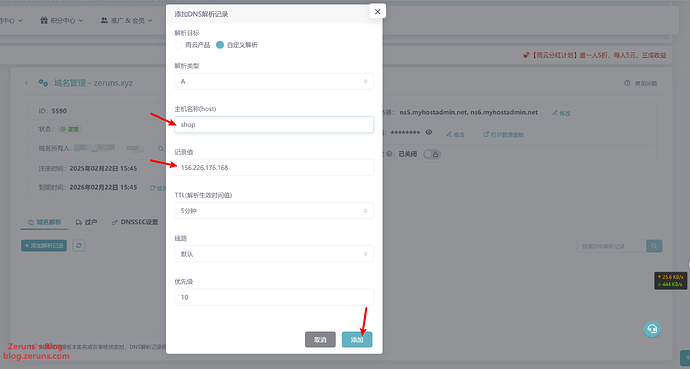The image size is (690, 369).
Task: Click the host name field containing shop
Action: point(274,124)
